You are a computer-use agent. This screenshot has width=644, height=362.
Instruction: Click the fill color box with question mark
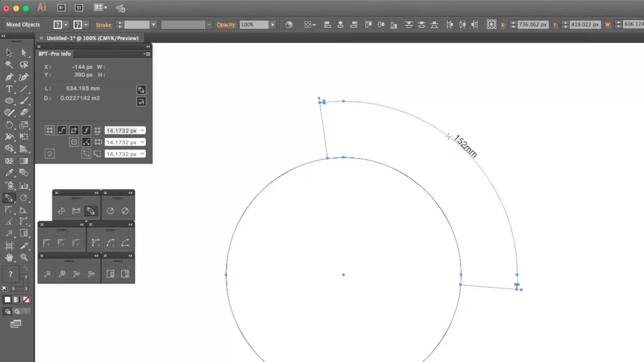(11, 275)
